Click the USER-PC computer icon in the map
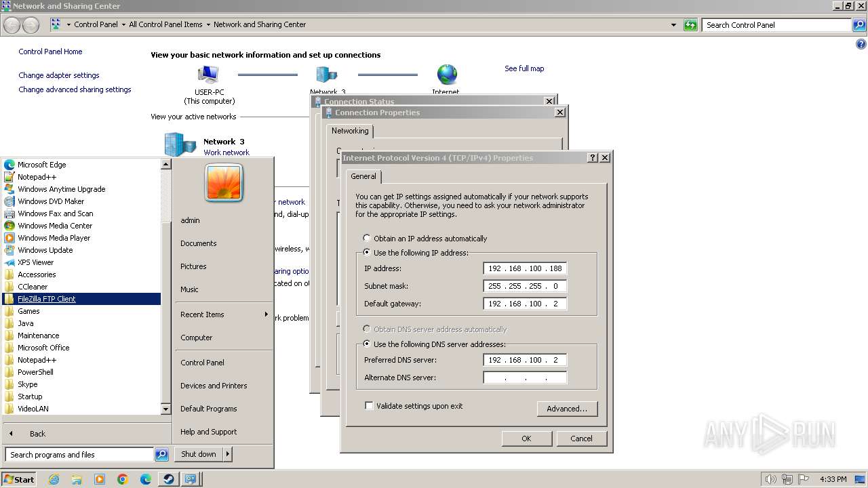This screenshot has width=868, height=488. pos(208,75)
